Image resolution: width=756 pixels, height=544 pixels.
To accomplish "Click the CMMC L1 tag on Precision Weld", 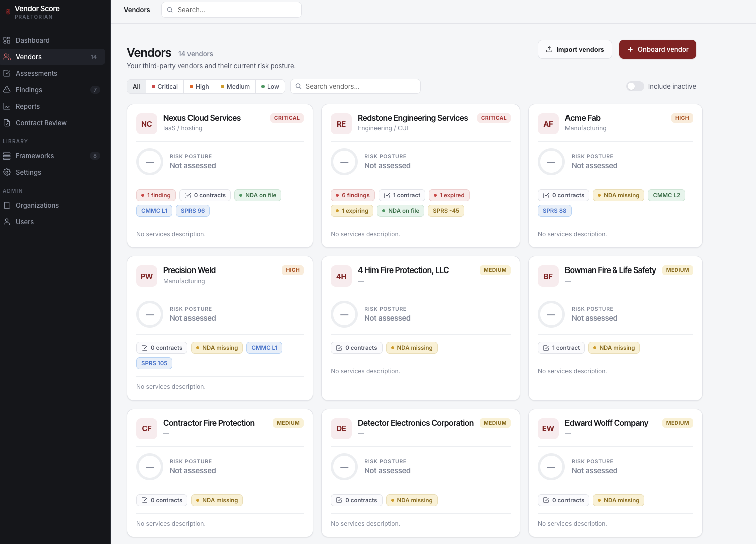I will [264, 348].
